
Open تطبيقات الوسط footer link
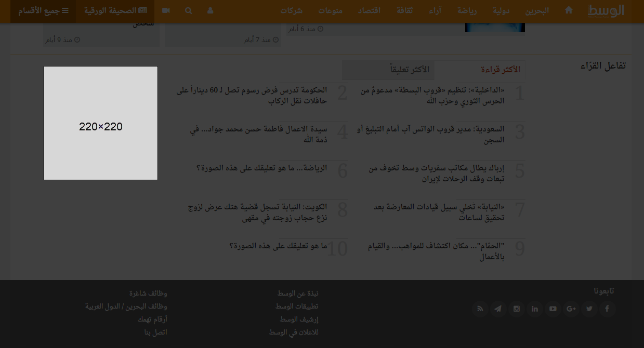(x=297, y=306)
